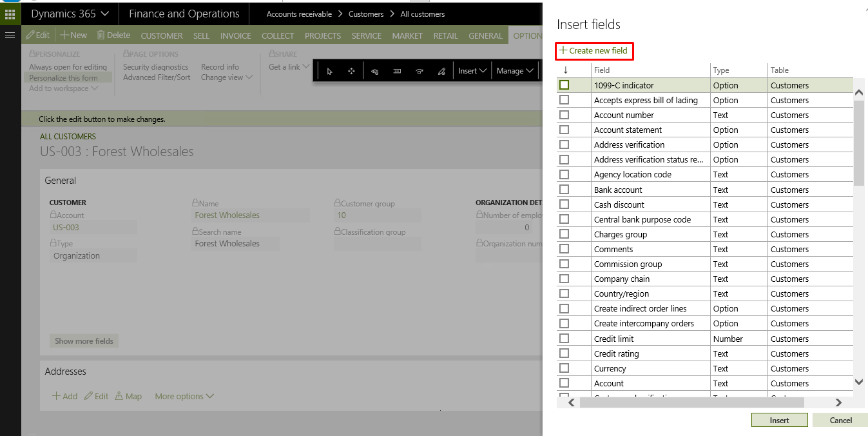Viewport: 868px width, 436px height.
Task: Tick the Account statement field checkbox
Action: 564,130
